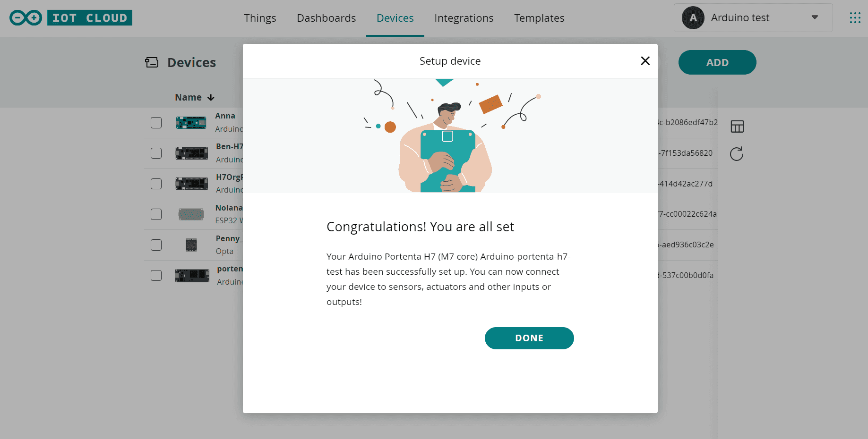Switch to the Dashboards tab
868x439 pixels.
pyautogui.click(x=326, y=18)
